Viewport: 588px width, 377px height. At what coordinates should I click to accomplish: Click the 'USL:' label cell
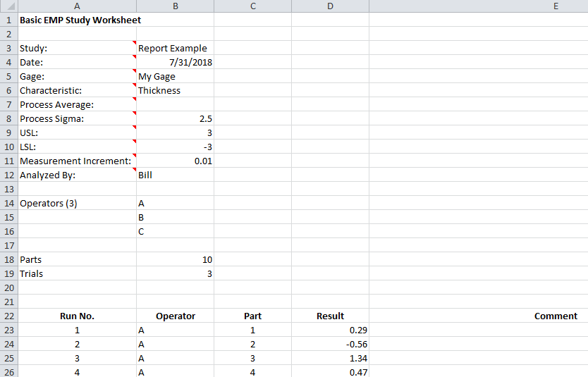[x=78, y=132]
